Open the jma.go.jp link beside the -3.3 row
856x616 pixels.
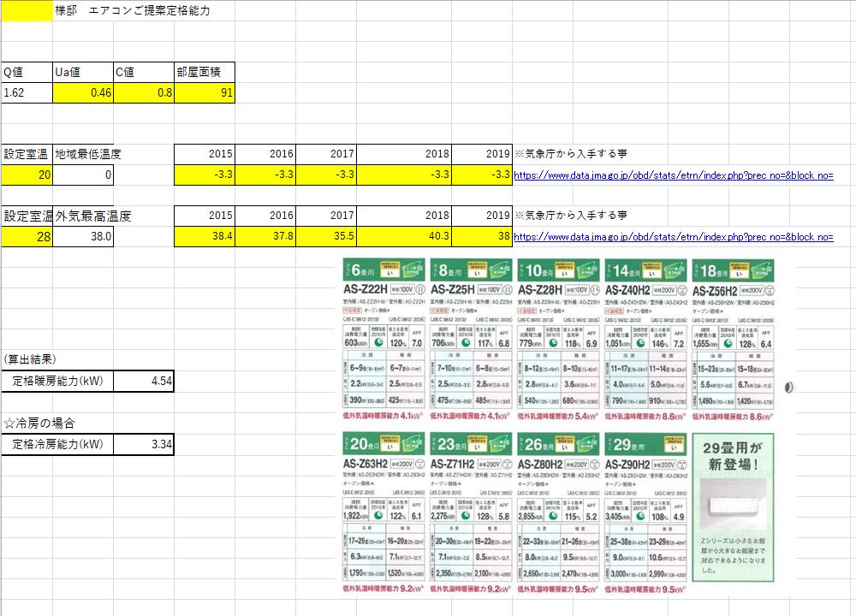(x=674, y=175)
